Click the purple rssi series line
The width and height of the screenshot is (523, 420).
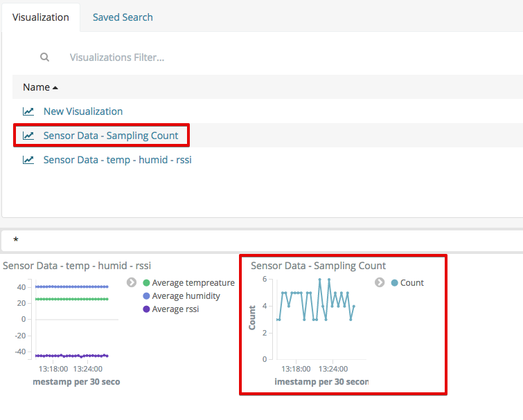[72, 356]
